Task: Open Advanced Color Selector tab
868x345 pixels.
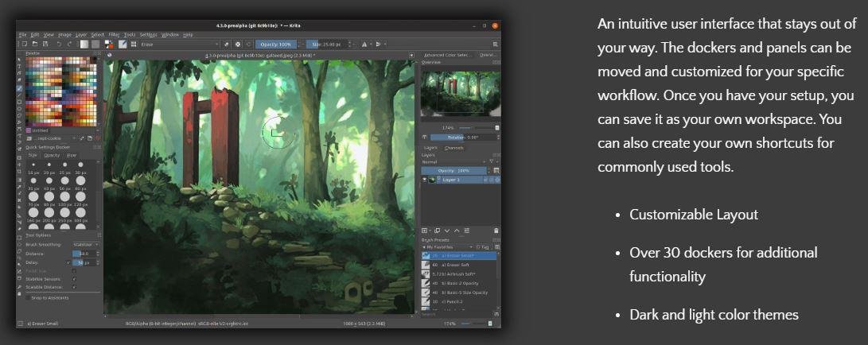Action: point(447,56)
